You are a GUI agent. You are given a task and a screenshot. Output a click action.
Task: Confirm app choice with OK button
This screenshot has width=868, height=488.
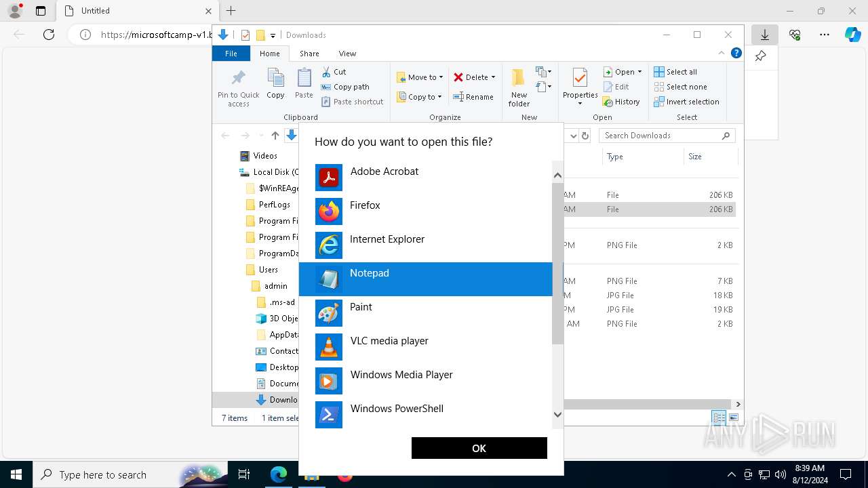coord(479,448)
